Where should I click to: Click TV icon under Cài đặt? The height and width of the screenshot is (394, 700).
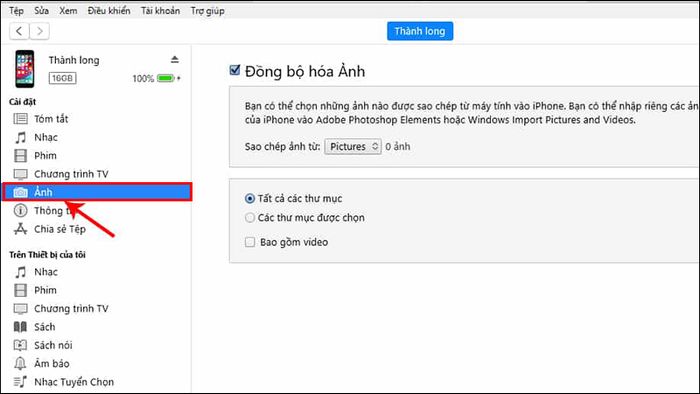(x=21, y=174)
